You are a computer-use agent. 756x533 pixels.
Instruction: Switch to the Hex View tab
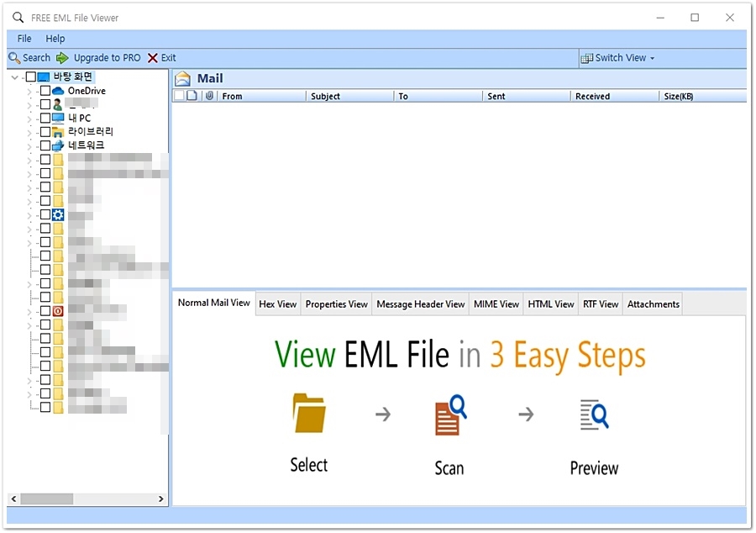click(x=278, y=304)
